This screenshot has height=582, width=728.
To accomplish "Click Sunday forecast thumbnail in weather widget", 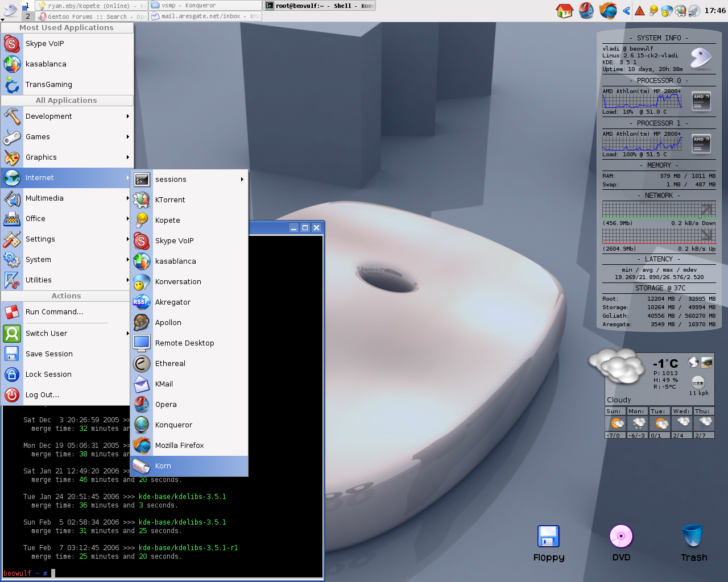I will tap(617, 423).
